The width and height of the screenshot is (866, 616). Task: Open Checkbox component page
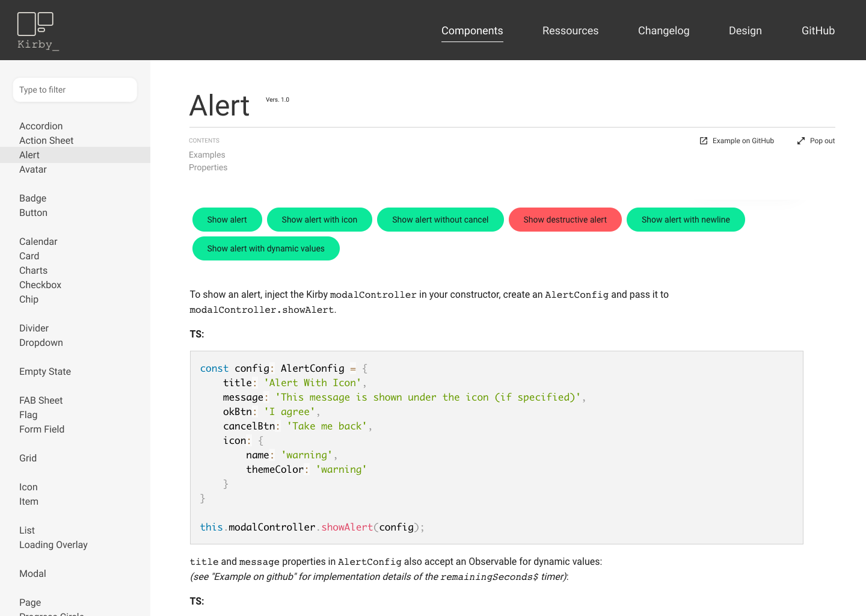click(x=40, y=285)
